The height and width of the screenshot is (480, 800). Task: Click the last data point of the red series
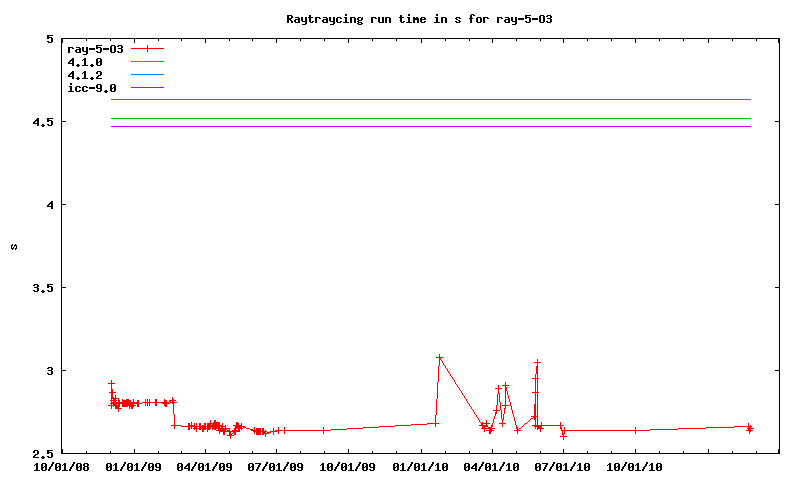click(x=750, y=429)
